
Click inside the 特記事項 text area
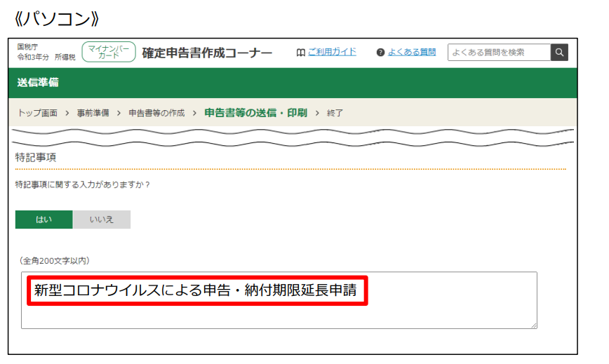tap(279, 300)
